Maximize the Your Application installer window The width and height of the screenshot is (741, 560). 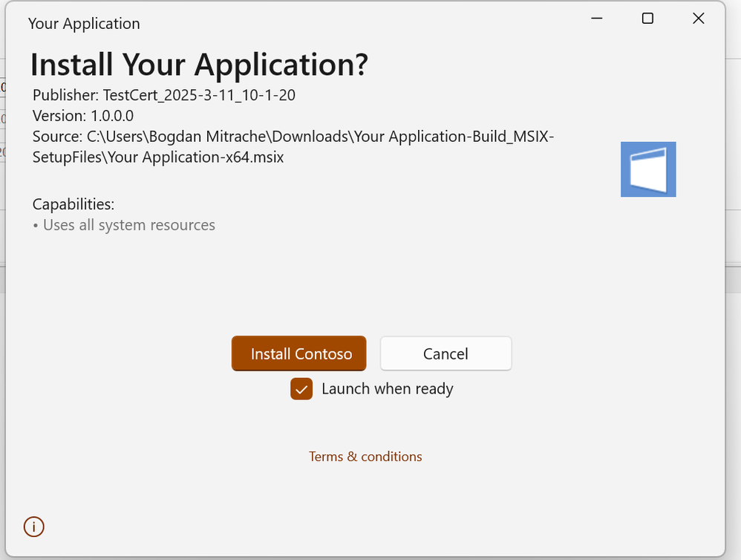click(647, 19)
